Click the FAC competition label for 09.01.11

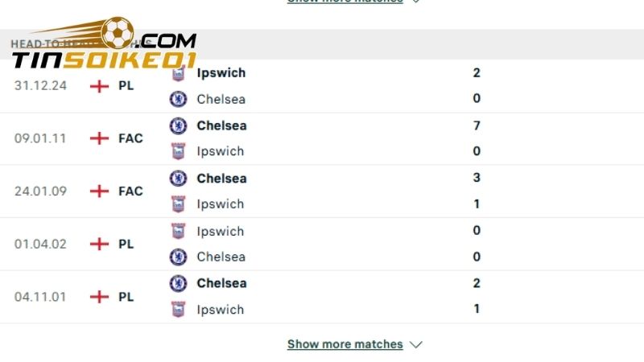[130, 138]
